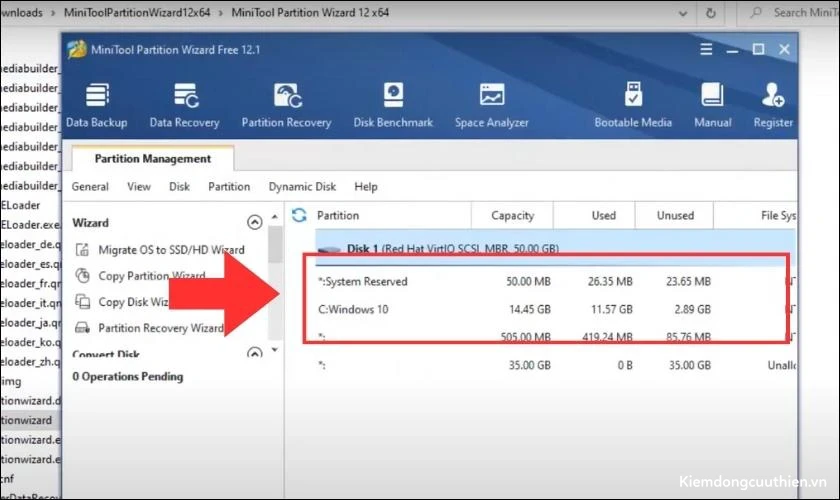Viewport: 840px width, 500px height.
Task: Open the View menu
Action: tap(139, 186)
